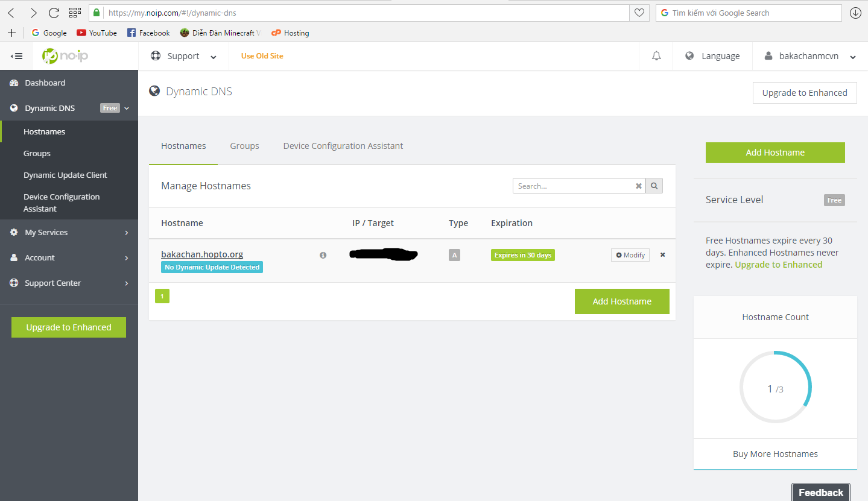This screenshot has width=868, height=501.
Task: Click the Buy More Hostnames link
Action: pyautogui.click(x=775, y=454)
